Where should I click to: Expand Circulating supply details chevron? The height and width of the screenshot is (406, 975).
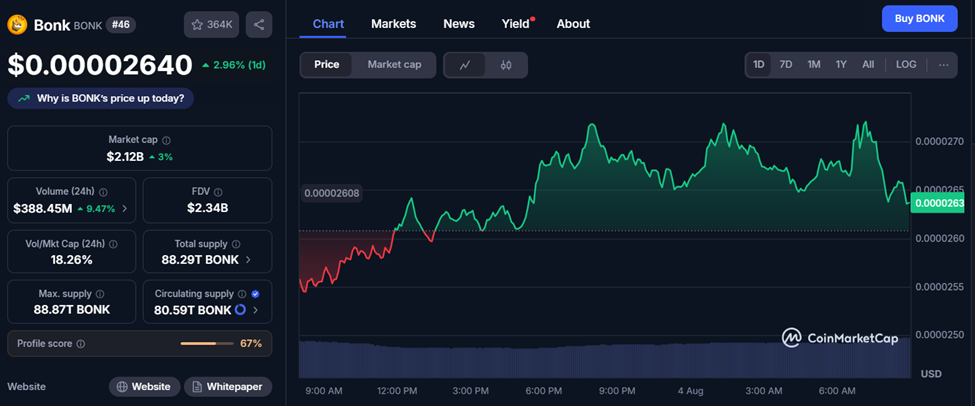(256, 310)
